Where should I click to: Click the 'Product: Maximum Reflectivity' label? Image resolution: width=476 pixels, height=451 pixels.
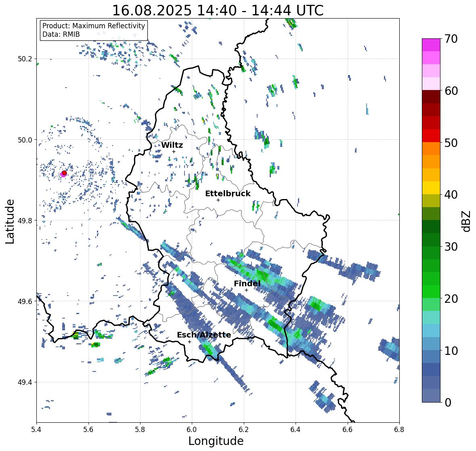(x=94, y=26)
